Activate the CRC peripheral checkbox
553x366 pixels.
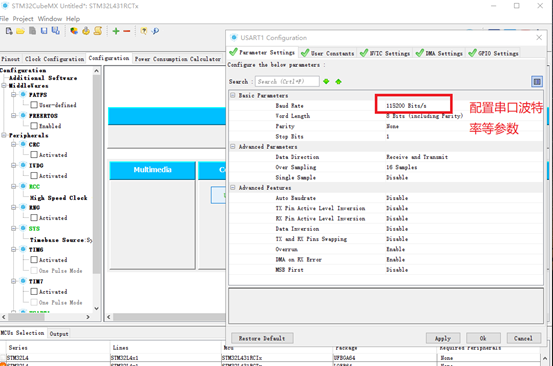(x=34, y=154)
